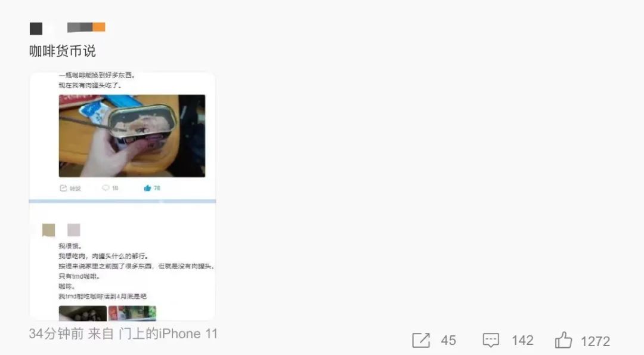
Task: Open the poster's dark square avatar
Action: (36, 29)
